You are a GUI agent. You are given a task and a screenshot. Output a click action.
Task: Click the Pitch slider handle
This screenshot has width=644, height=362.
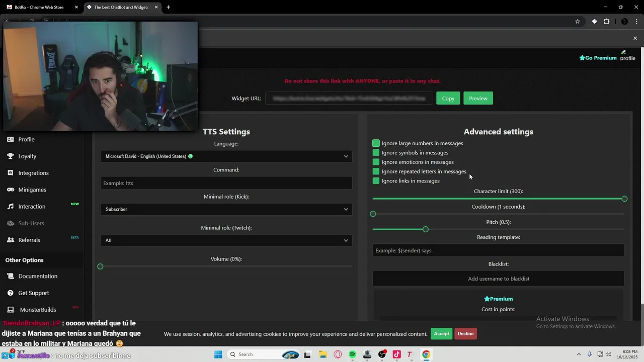coord(426,229)
